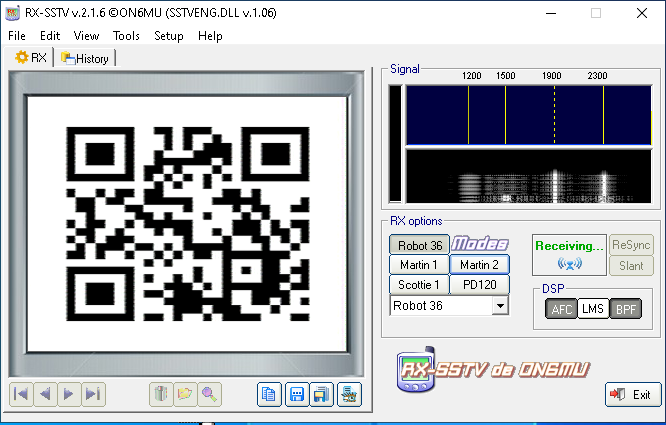Click the copy image to clipboard icon
666x425 pixels.
(x=268, y=395)
